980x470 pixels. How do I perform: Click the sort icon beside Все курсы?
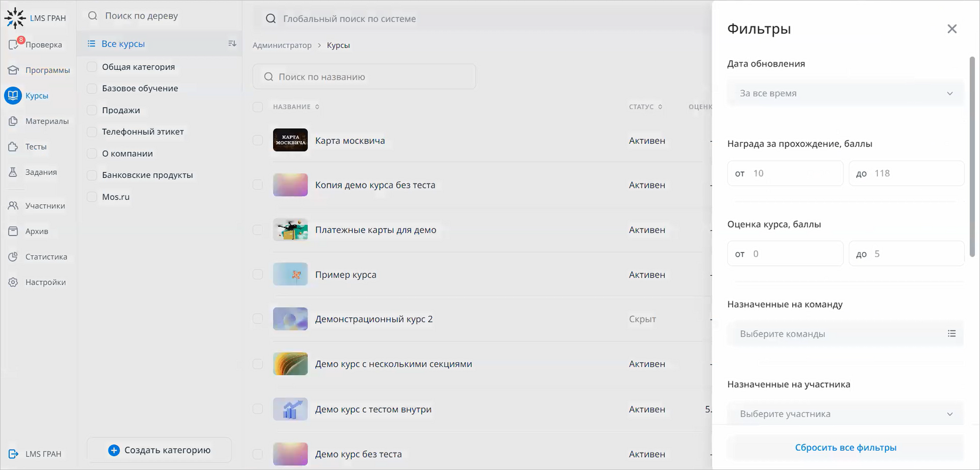click(232, 44)
